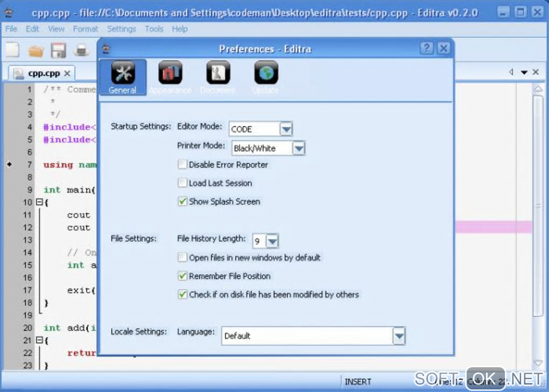Click line number 12 in the editor

(x=27, y=227)
